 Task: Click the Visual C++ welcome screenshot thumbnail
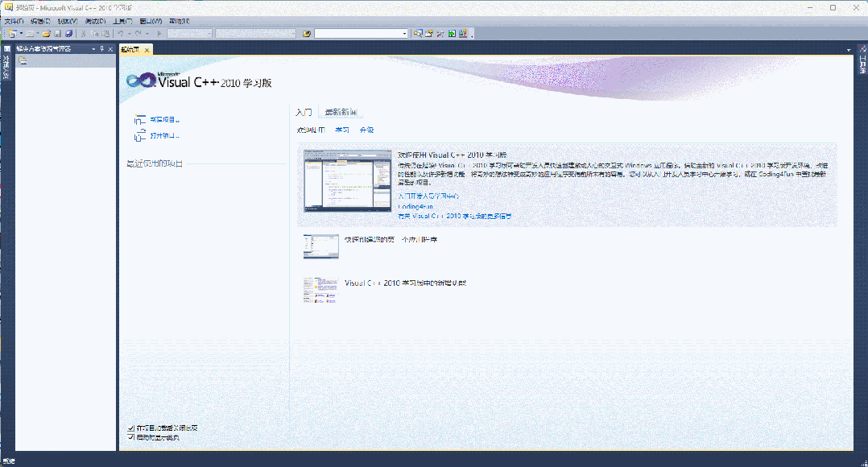point(348,181)
